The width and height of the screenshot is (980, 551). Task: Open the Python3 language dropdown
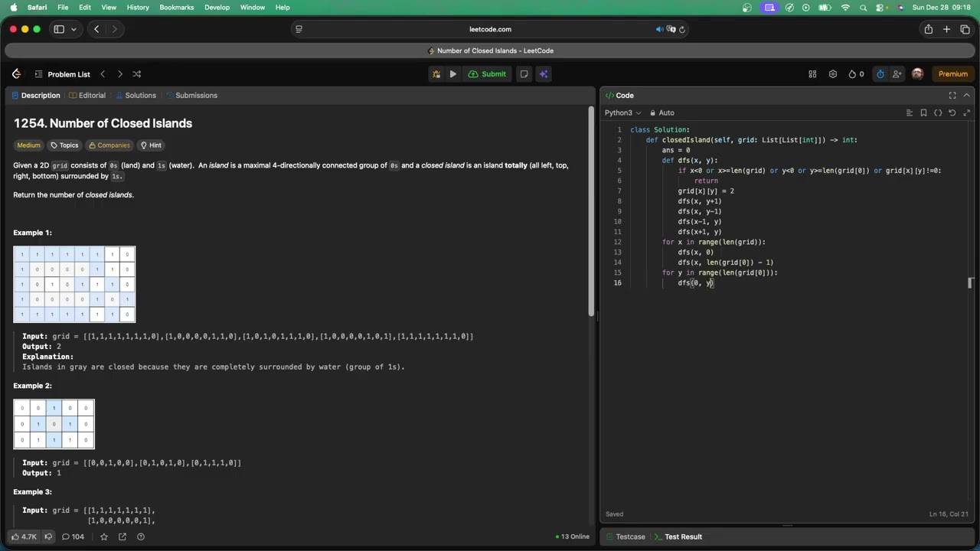click(x=623, y=112)
